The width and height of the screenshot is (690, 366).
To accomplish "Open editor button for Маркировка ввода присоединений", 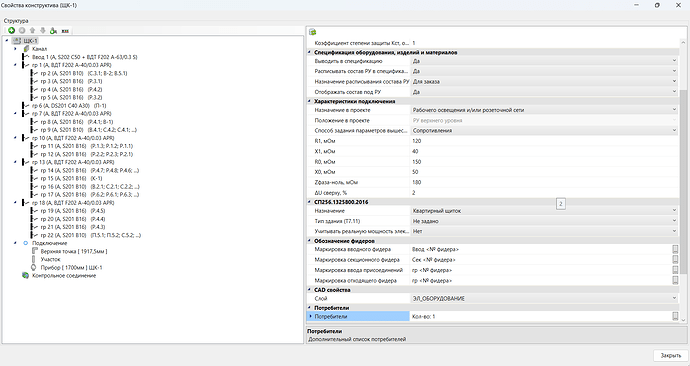I will [x=675, y=270].
